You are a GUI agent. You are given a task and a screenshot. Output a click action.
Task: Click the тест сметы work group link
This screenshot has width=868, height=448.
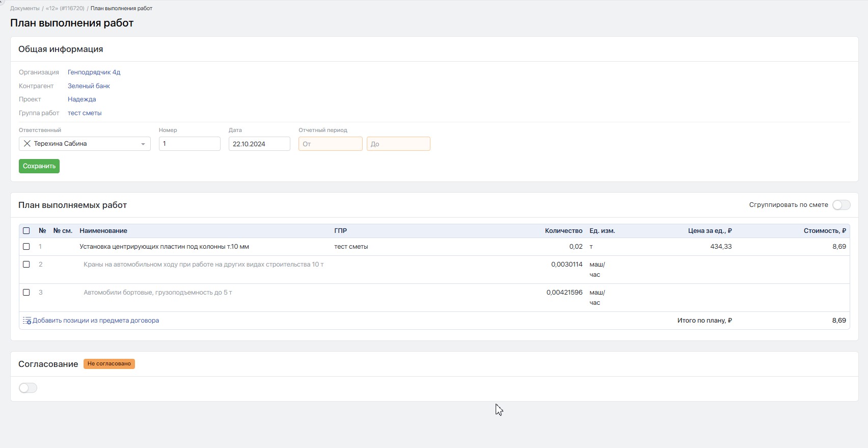(x=85, y=113)
